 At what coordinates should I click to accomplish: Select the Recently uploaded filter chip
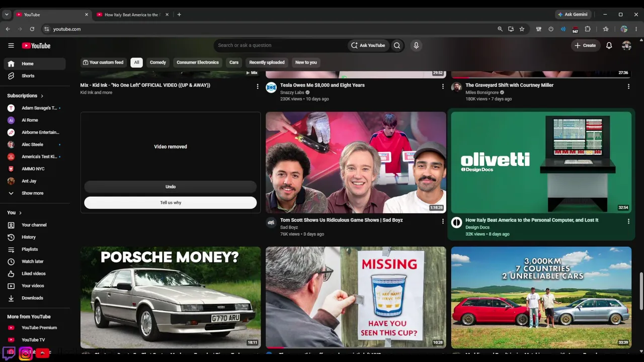click(267, 62)
